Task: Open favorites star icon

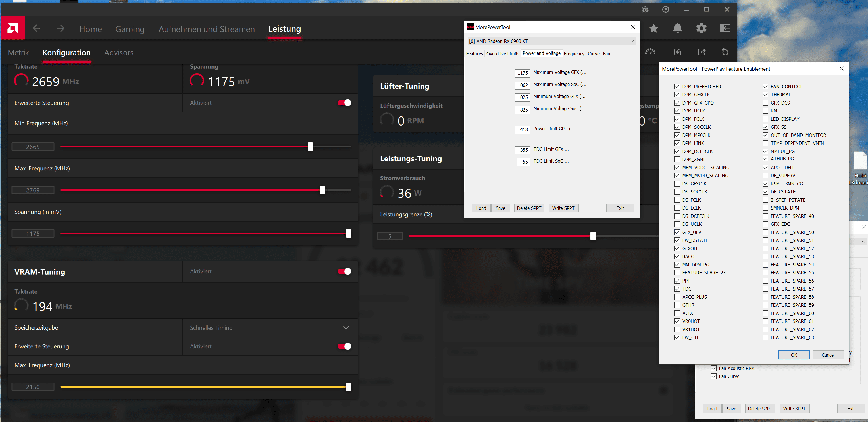Action: coord(654,28)
